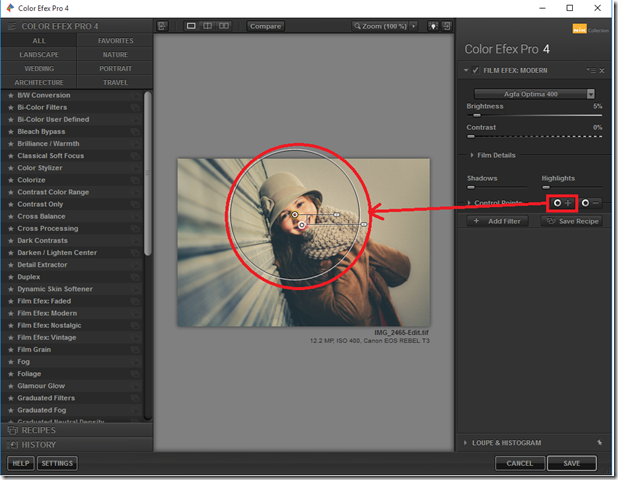The image size is (618, 480).
Task: Pin the Loupe & Histogram panel
Action: pos(599,443)
